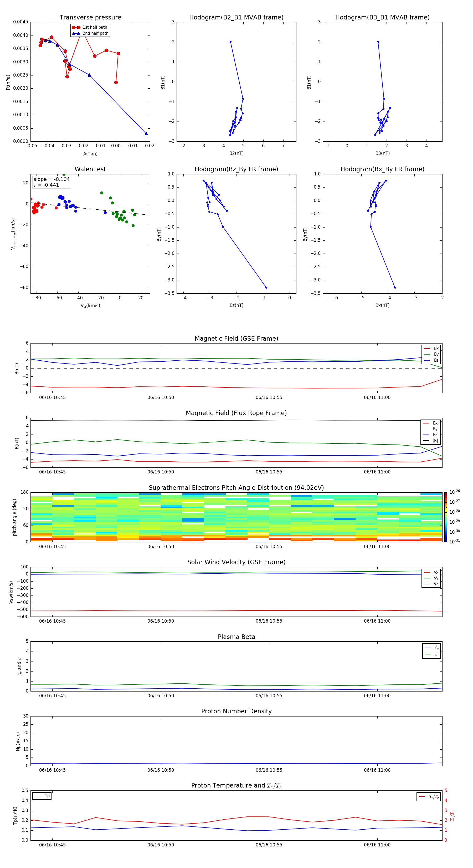Select the "Bx'" entry in Flux Rope legend
The image size is (473, 868).
(431, 423)
